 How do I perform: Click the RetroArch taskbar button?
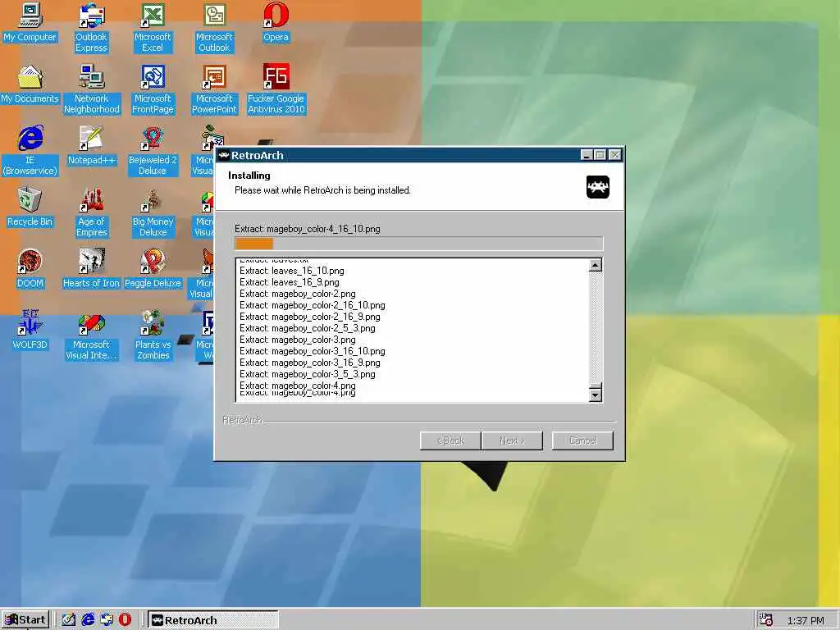click(x=212, y=620)
